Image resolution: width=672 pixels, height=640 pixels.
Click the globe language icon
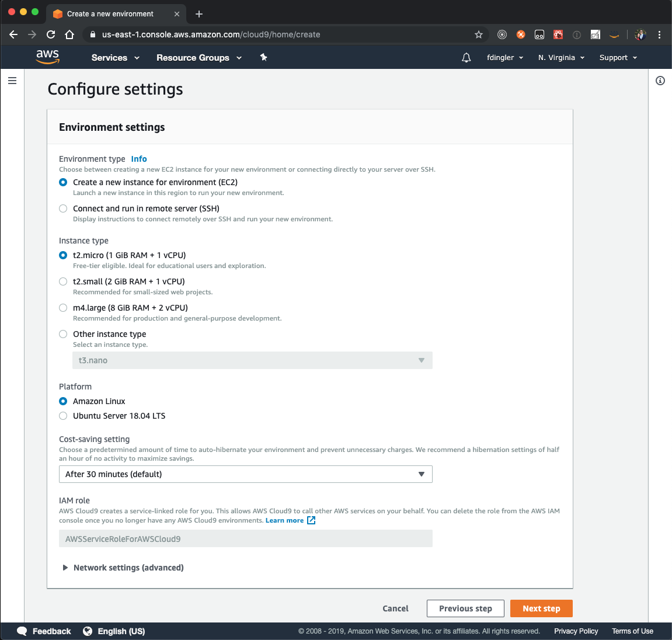pyautogui.click(x=88, y=631)
